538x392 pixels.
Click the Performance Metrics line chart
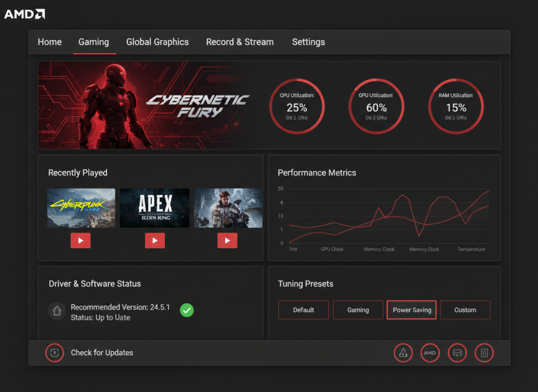click(389, 216)
